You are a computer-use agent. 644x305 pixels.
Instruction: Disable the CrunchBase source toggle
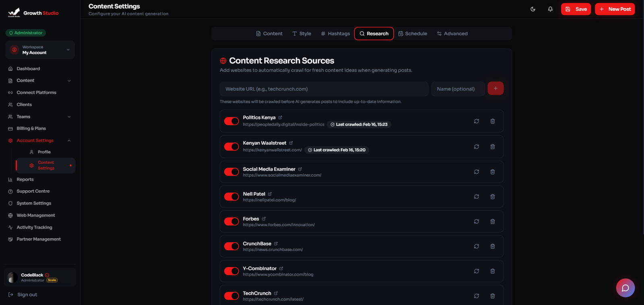pyautogui.click(x=231, y=246)
